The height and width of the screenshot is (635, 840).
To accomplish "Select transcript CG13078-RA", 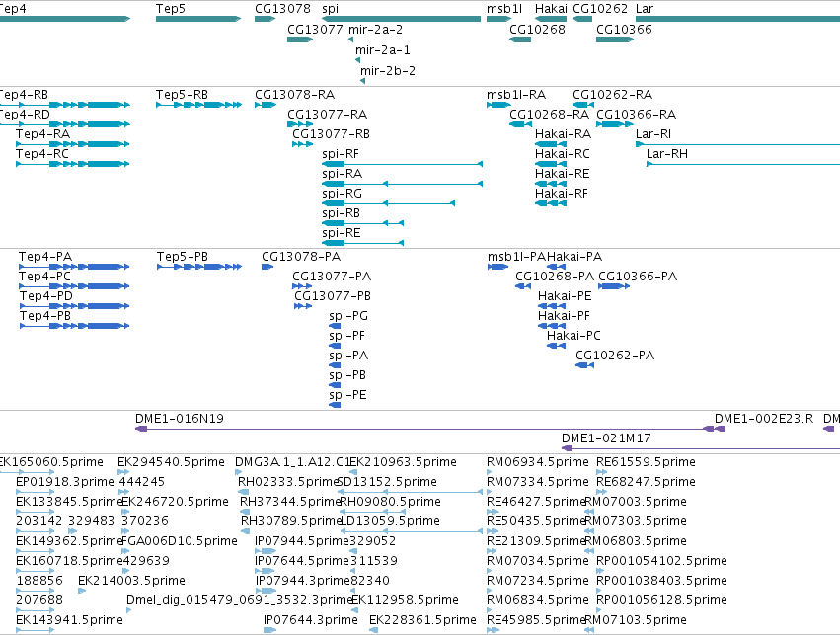I will pyautogui.click(x=295, y=95).
